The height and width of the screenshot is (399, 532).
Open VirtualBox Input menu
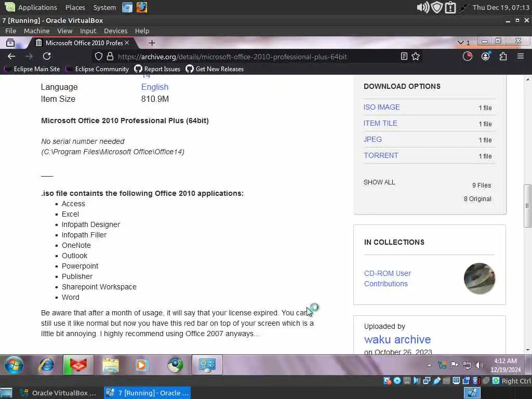click(88, 31)
